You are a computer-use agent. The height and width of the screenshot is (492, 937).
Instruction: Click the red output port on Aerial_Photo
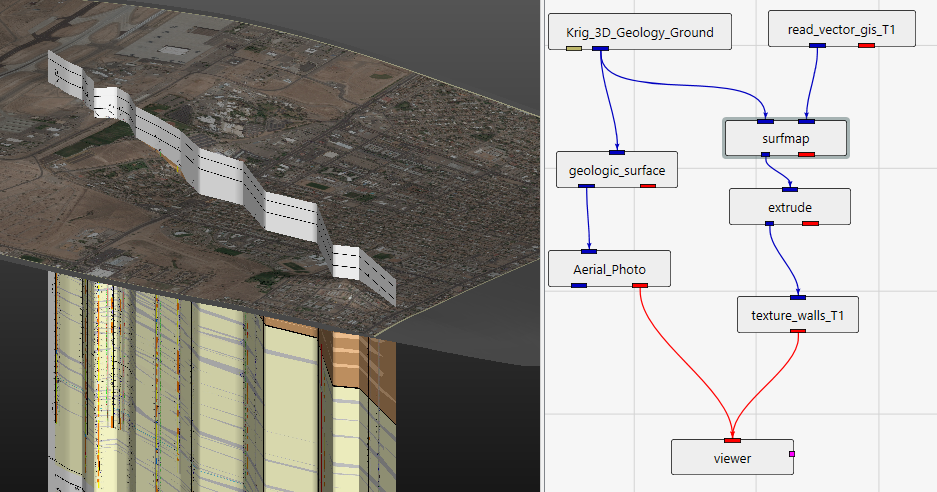640,286
